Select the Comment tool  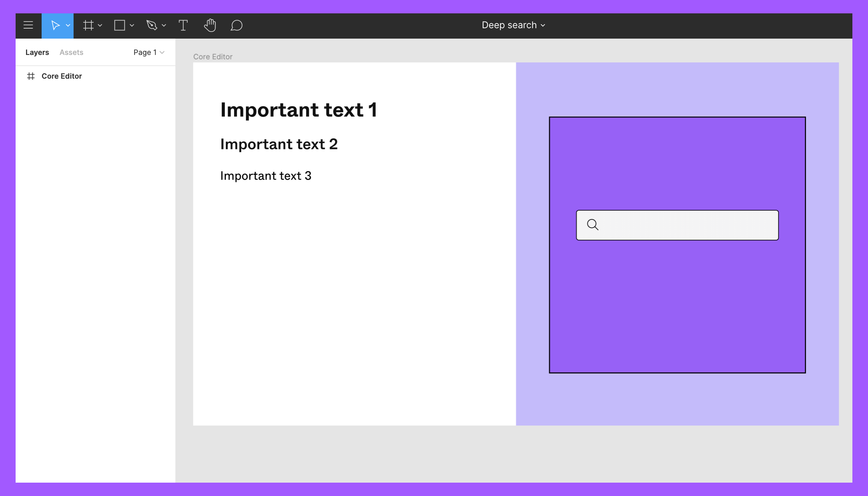(236, 25)
